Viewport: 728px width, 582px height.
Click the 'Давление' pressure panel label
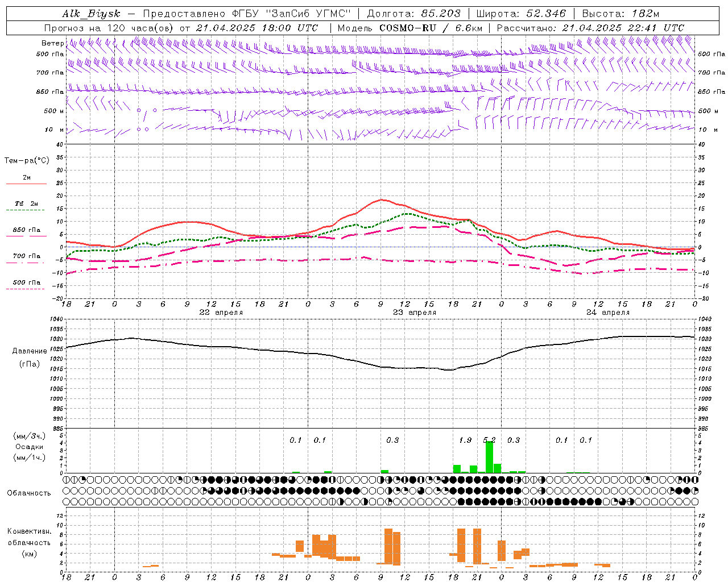coord(29,351)
